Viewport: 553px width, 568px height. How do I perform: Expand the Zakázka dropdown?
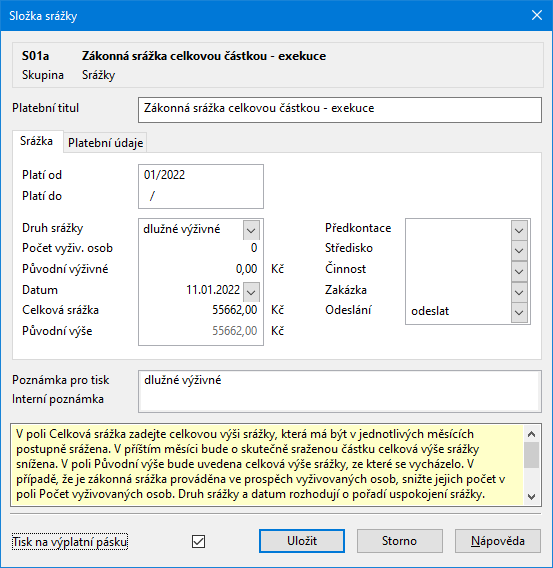point(519,292)
